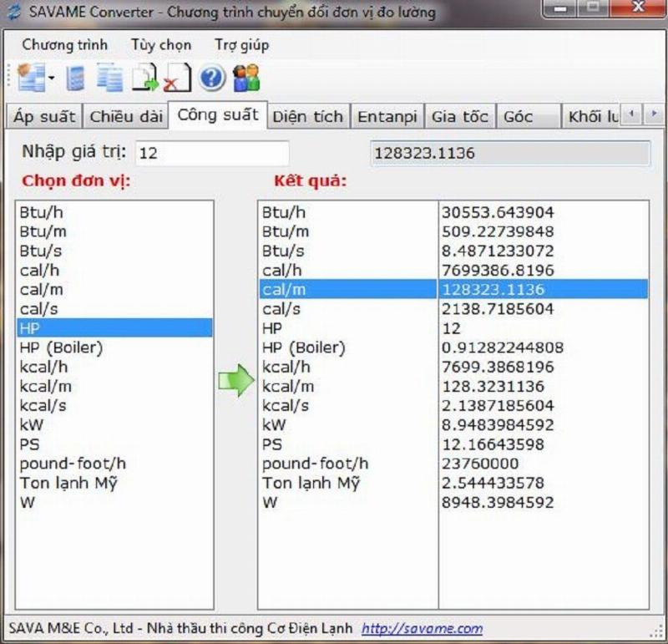Click the first toolbar icon with dropdown
This screenshot has height=644, width=668.
32,78
